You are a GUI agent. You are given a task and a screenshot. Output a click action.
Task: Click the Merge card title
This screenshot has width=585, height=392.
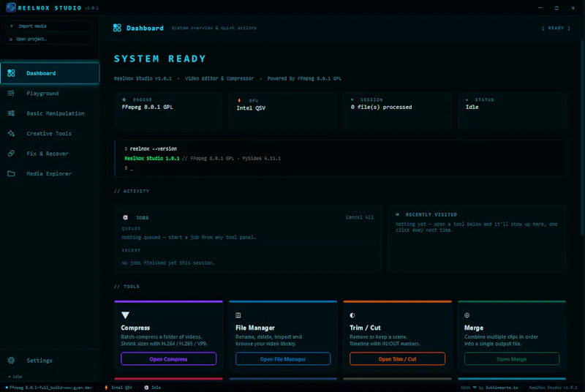474,328
